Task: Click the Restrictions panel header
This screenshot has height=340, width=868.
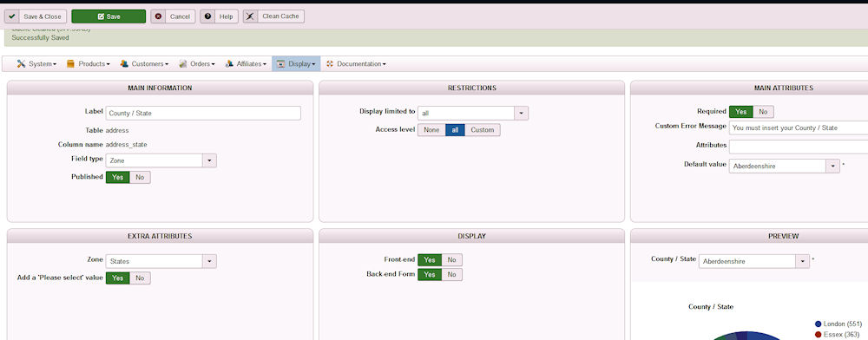Action: tap(471, 88)
